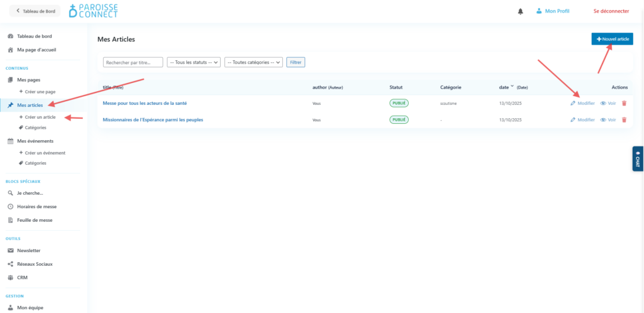Screen dimensions: 644x313
Task: Open Horaires de messe in sidebar
Action: click(36, 206)
